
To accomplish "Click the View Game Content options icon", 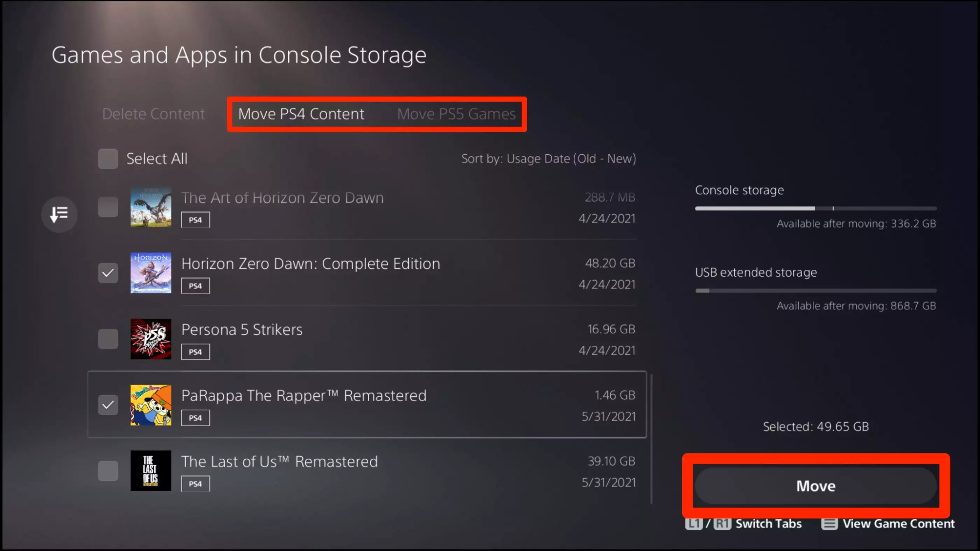I will coord(829,524).
